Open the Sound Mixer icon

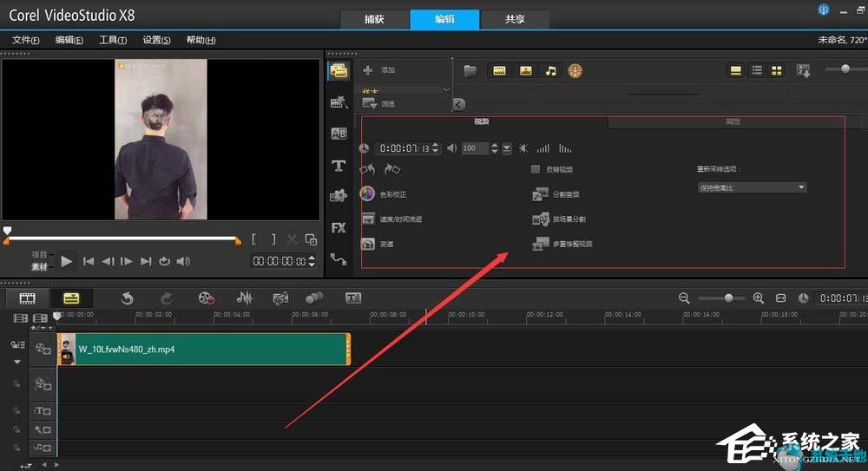(244, 298)
